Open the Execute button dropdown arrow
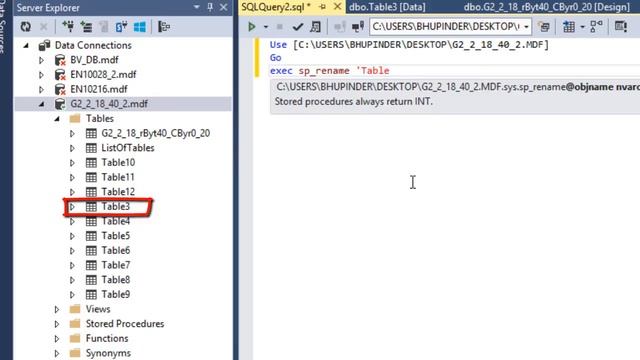 (x=266, y=27)
